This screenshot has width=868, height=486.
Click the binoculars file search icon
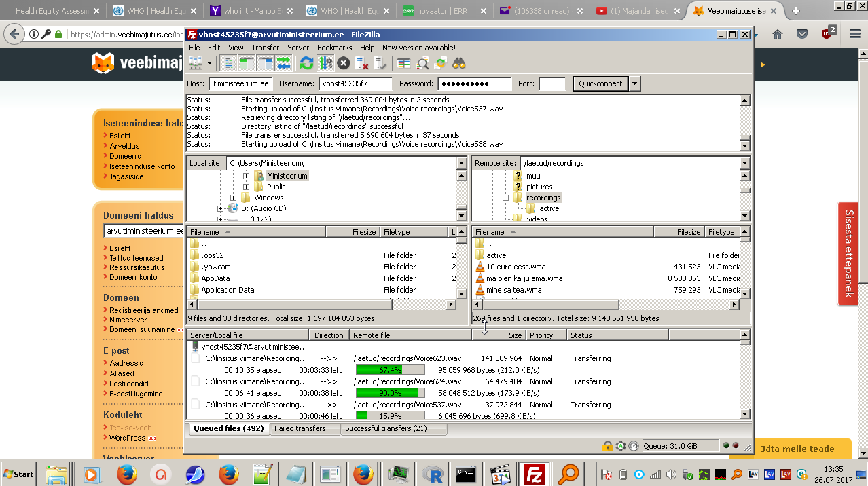point(459,63)
